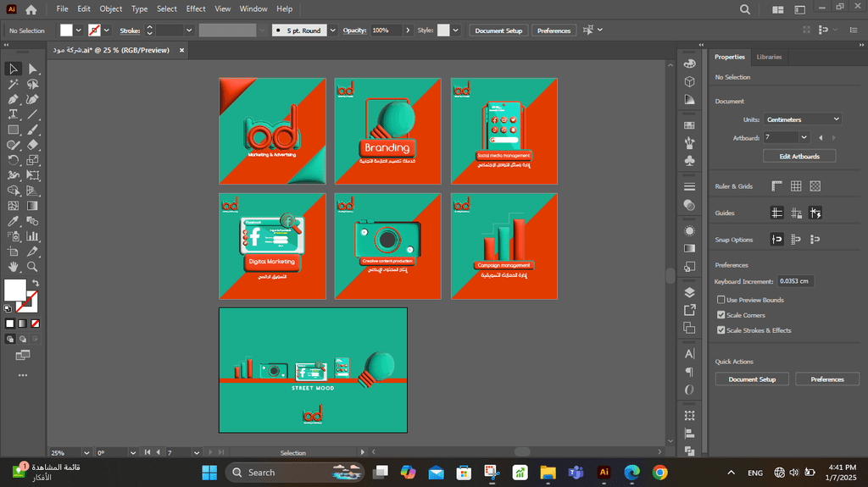This screenshot has width=868, height=487.
Task: Uncheck Scale Corners checkbox
Action: 721,315
